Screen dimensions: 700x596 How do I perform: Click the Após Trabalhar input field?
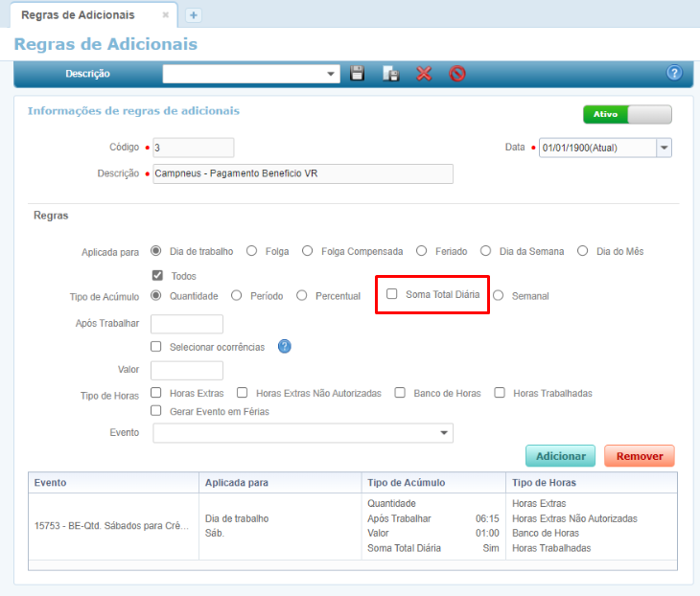click(187, 324)
